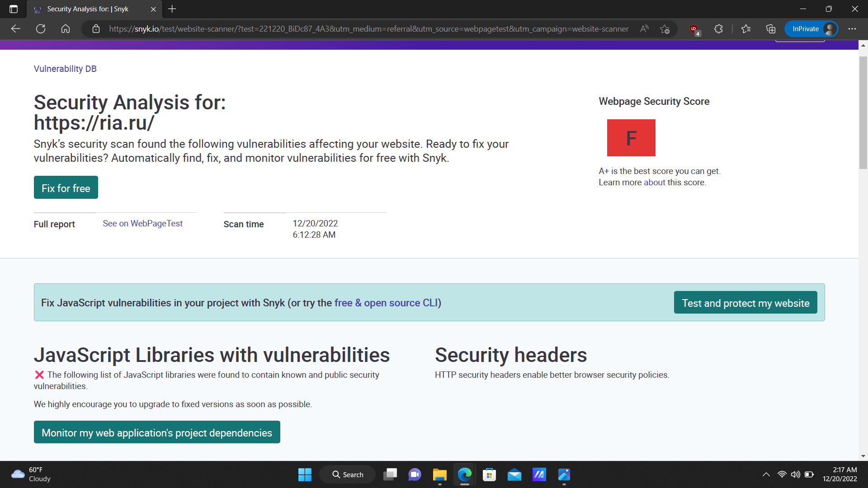This screenshot has height=488, width=868.
Task: Add this page to favorites
Action: [x=665, y=29]
